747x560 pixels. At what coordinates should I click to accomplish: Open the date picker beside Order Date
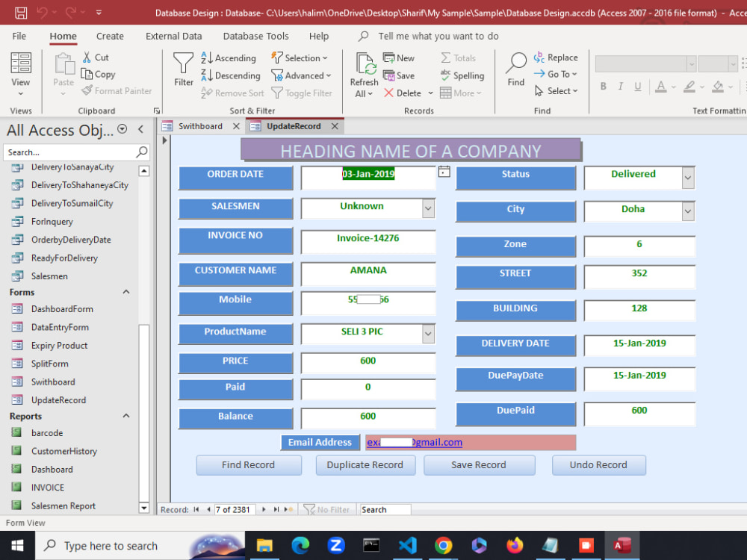pos(444,171)
